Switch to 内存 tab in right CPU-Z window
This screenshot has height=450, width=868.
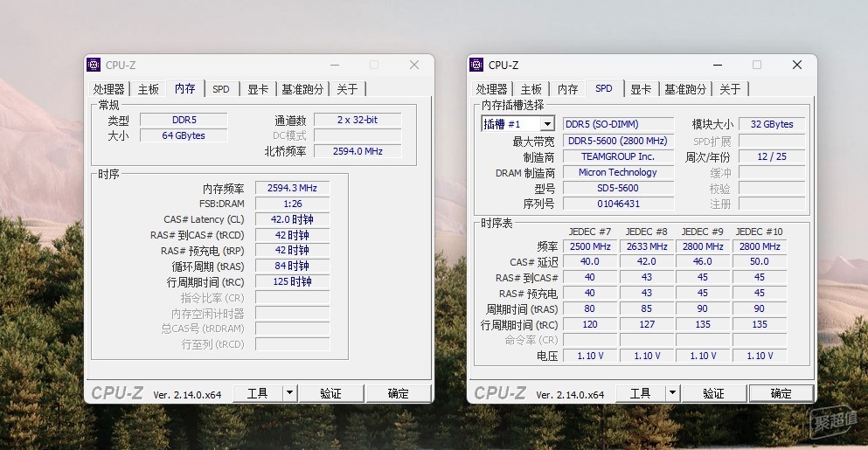point(567,89)
